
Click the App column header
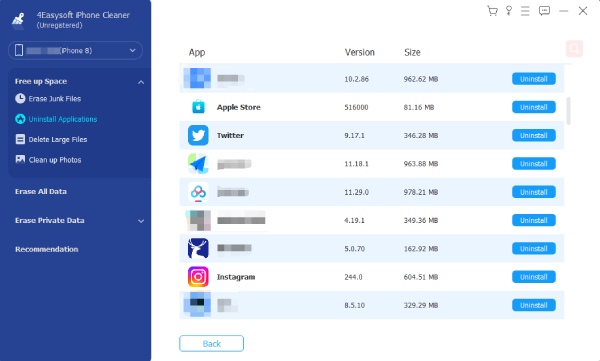[x=197, y=52]
